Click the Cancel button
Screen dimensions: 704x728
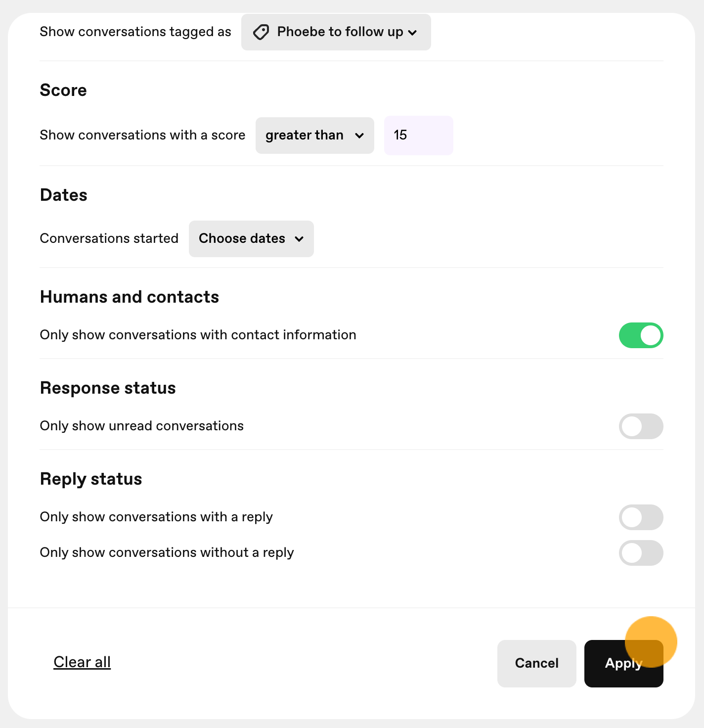(537, 663)
